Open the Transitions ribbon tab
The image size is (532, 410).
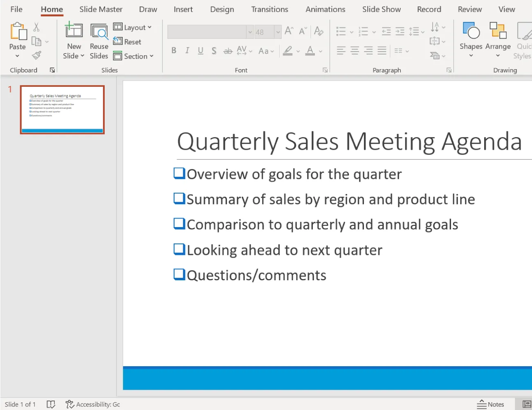point(269,9)
